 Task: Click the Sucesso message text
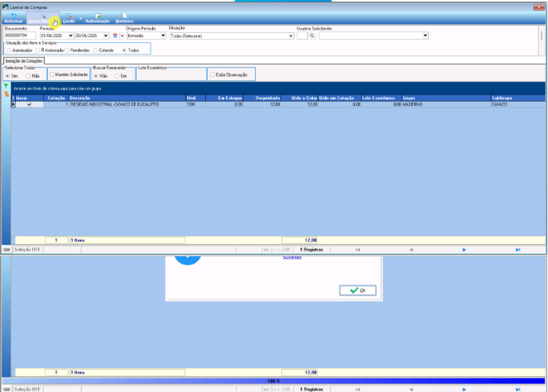coord(292,257)
